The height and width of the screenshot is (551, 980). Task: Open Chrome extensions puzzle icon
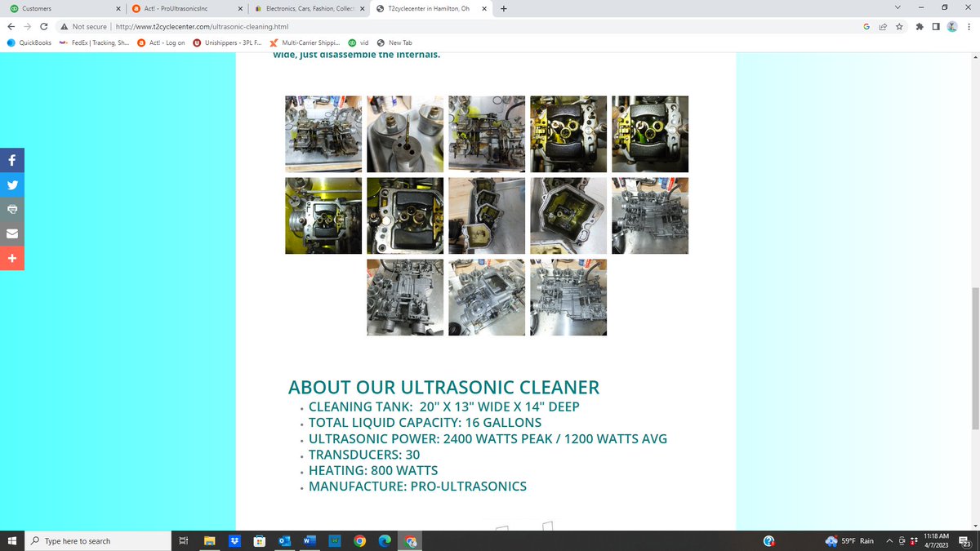(920, 26)
